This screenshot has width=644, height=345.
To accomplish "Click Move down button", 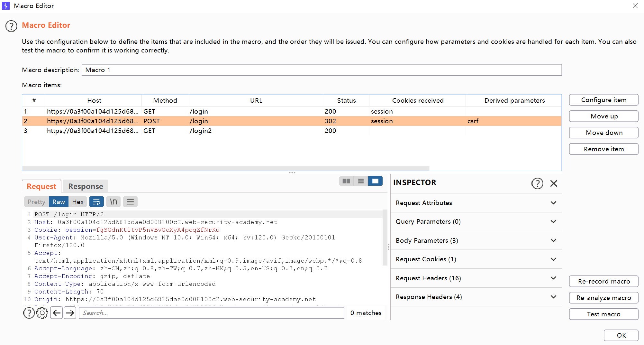I will pos(603,133).
